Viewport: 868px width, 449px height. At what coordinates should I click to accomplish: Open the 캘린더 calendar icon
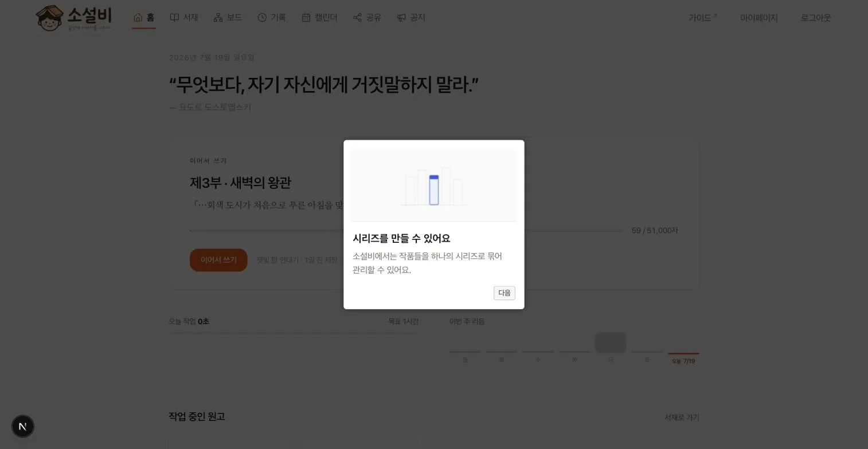tap(306, 17)
